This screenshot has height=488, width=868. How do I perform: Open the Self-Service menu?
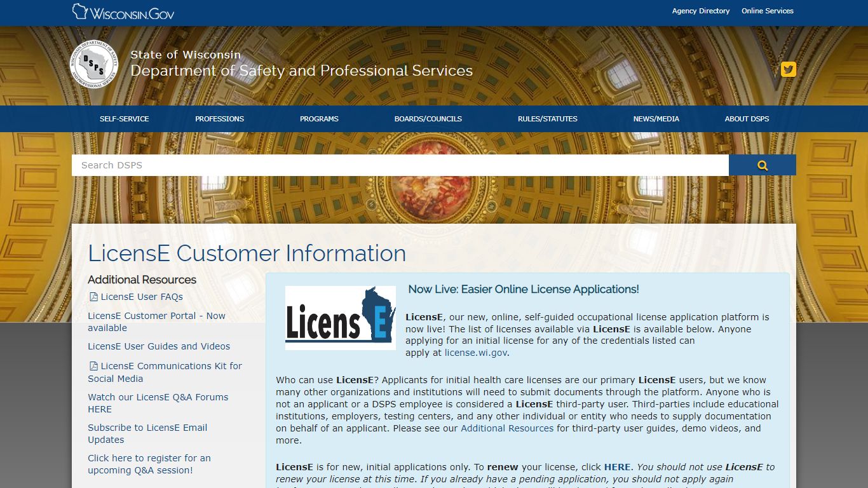point(125,119)
